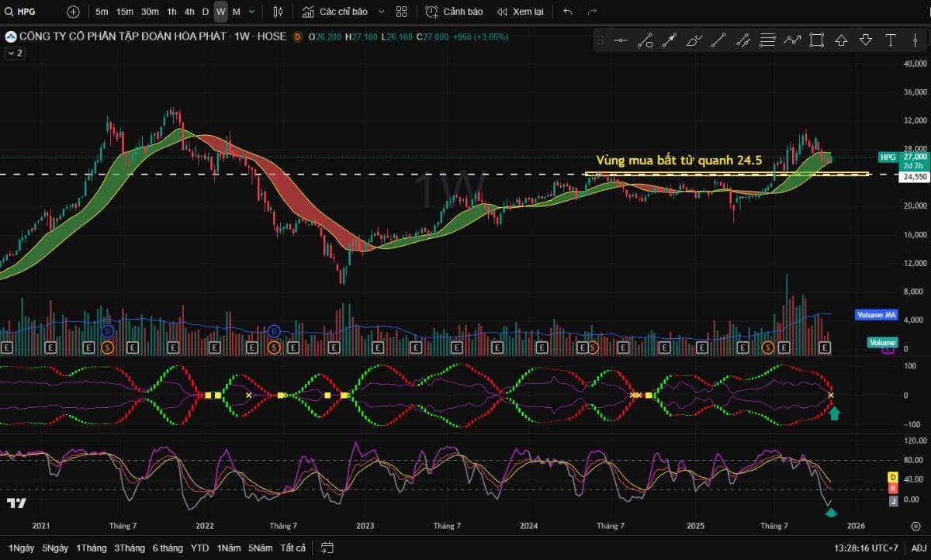931x560 pixels.
Task: Set range to 1Ngày
Action: pyautogui.click(x=22, y=548)
